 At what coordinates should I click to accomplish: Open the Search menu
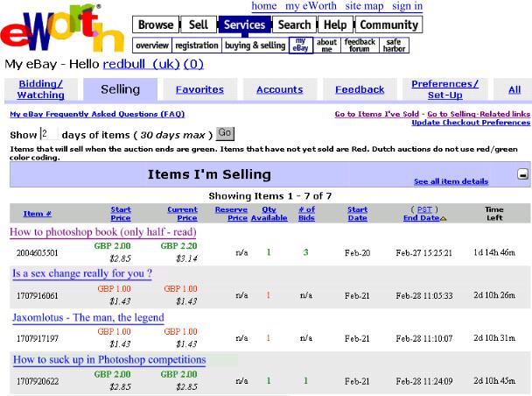click(294, 25)
